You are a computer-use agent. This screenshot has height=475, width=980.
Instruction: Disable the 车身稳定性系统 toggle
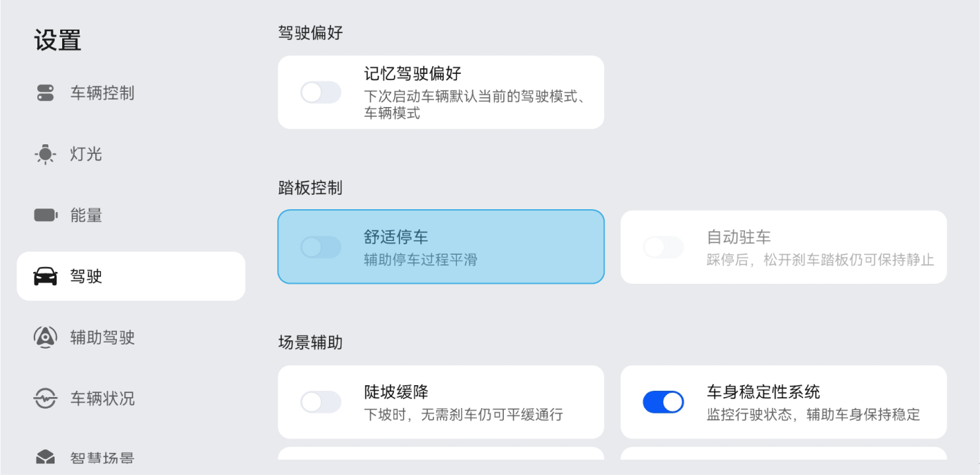[663, 402]
